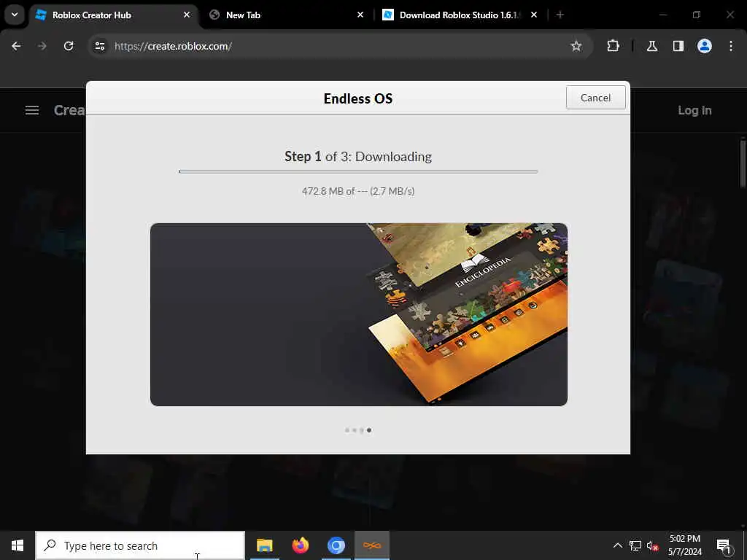The height and width of the screenshot is (560, 747).
Task: Click the Log In link
Action: [694, 111]
